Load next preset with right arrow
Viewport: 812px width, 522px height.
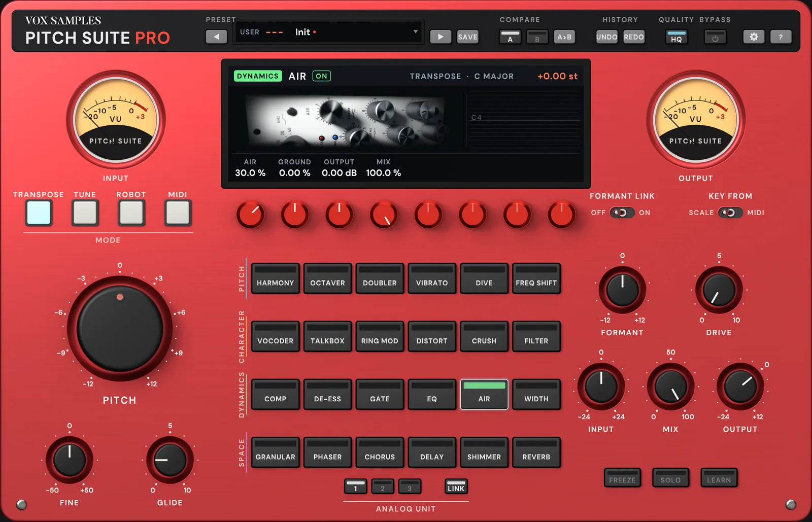tap(441, 37)
